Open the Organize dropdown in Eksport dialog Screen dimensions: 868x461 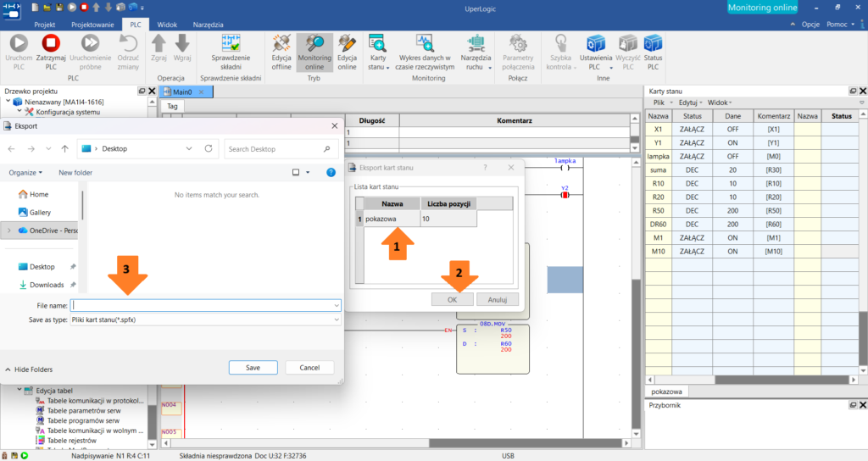(x=25, y=173)
